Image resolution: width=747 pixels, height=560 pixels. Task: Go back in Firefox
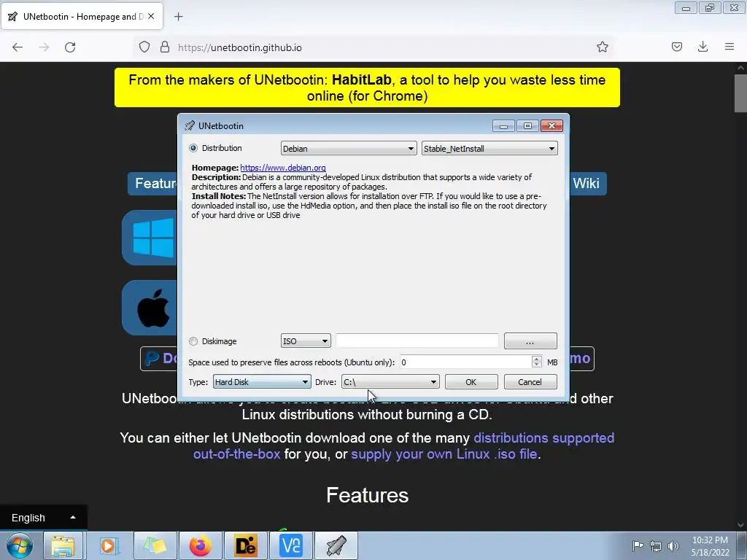click(18, 47)
